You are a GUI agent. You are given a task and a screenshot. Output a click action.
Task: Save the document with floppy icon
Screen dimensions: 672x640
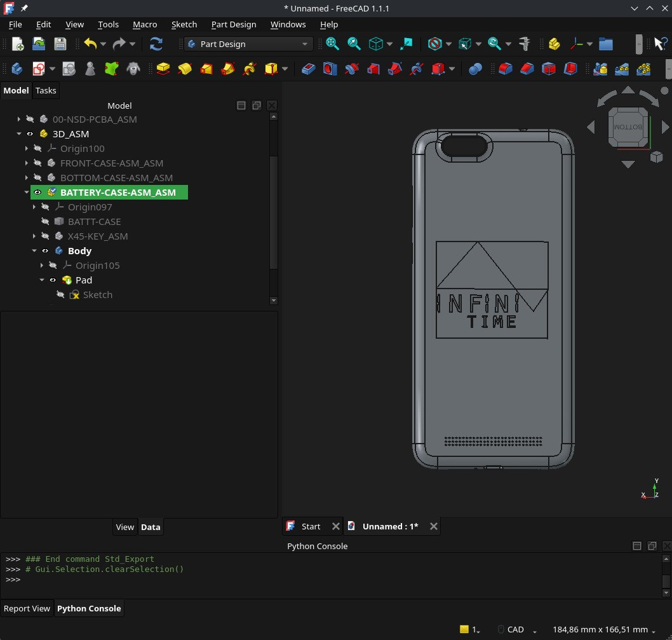coord(60,44)
